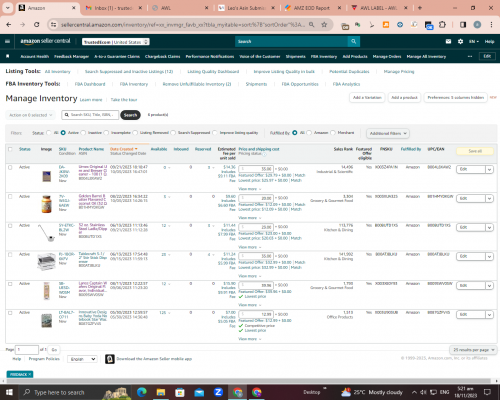
Task: Open the EN language dropdown
Action: tap(474, 41)
